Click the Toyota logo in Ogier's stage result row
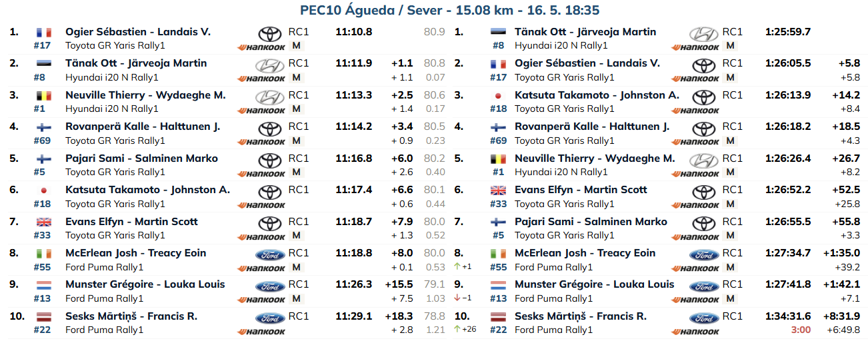 pyautogui.click(x=269, y=34)
